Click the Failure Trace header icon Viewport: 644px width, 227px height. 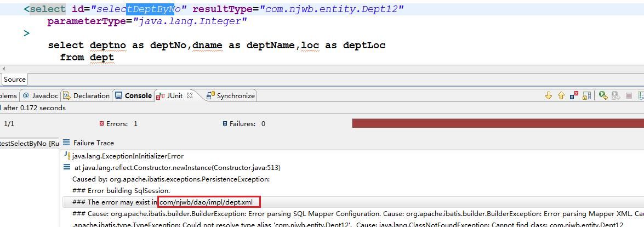pyautogui.click(x=66, y=143)
